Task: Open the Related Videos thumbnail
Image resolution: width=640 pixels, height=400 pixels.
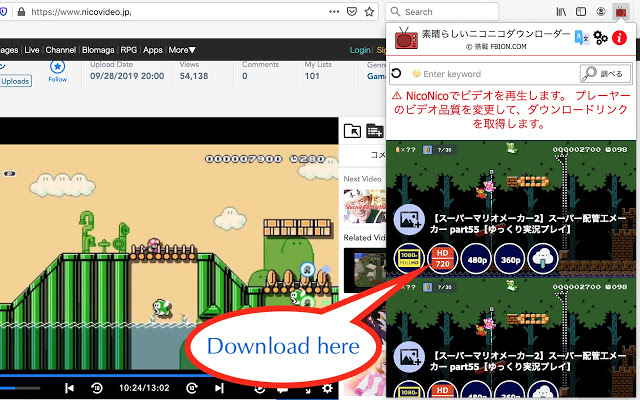Action: pyautogui.click(x=364, y=270)
